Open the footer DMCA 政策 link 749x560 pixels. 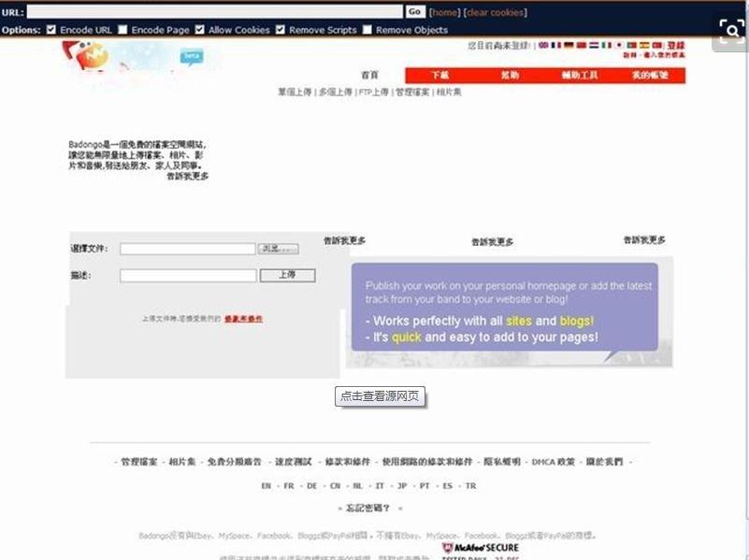554,462
